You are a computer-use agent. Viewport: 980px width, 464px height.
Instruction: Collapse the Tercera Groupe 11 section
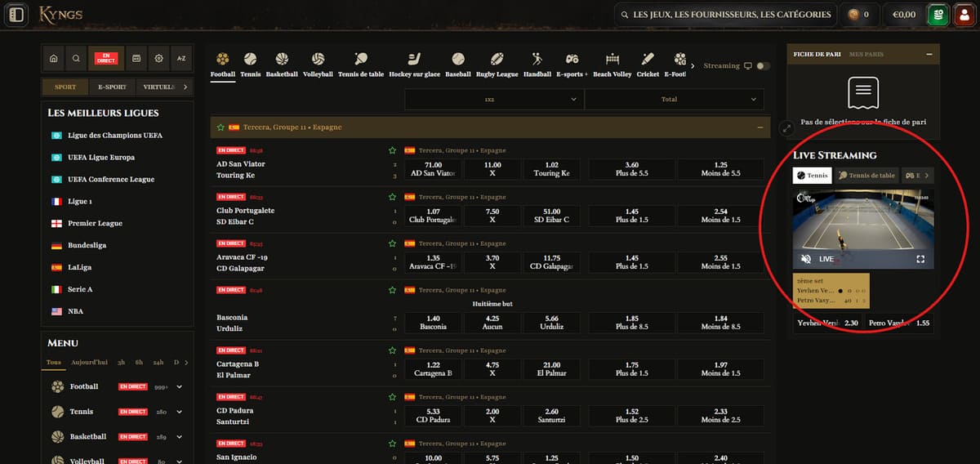pyautogui.click(x=760, y=127)
